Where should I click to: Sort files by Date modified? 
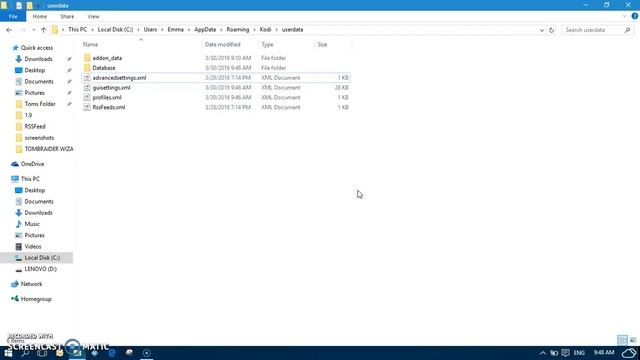[x=222, y=44]
